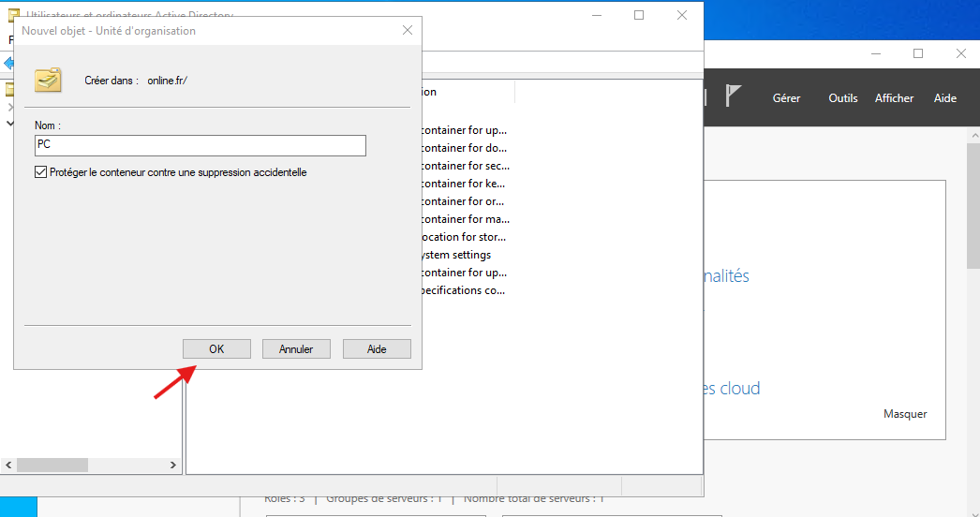
Task: Click the 'nalités' link in Server Manager
Action: point(727,275)
